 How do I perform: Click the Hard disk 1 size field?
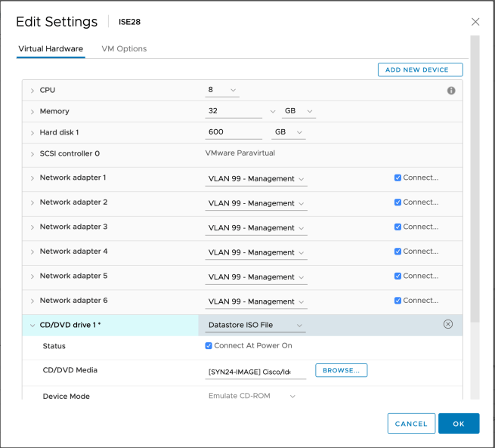tap(234, 132)
